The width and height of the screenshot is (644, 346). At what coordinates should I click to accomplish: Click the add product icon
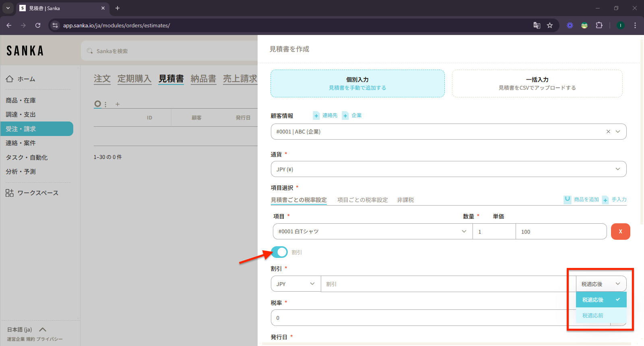[568, 200]
